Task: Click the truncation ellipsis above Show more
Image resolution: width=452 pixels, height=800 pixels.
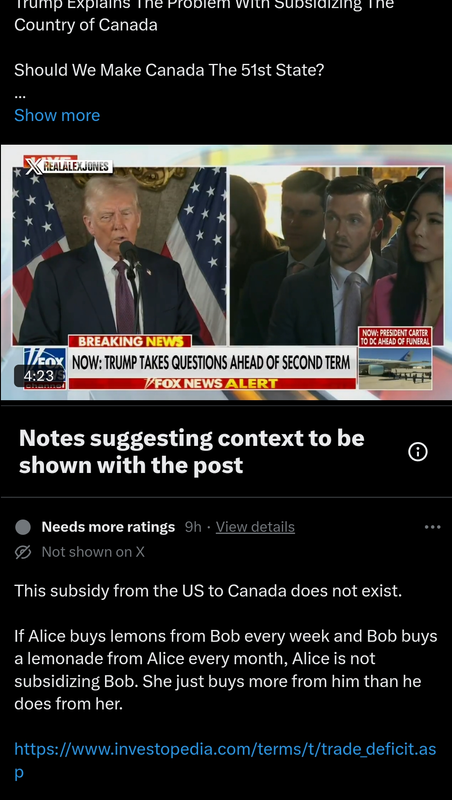Action: coord(20,95)
